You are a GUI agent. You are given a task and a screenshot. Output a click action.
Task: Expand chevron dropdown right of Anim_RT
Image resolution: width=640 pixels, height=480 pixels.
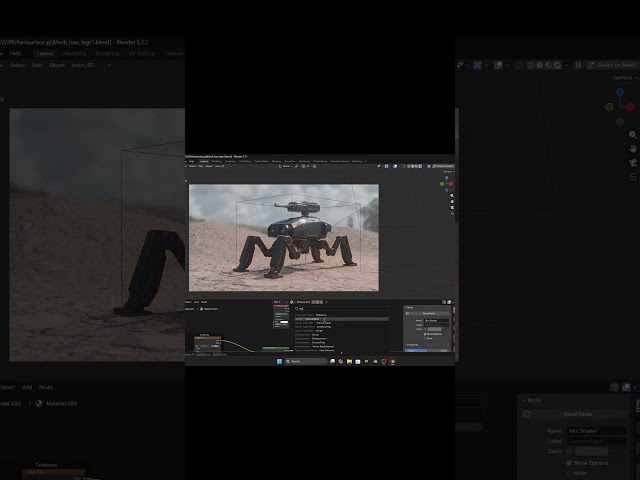click(x=109, y=65)
